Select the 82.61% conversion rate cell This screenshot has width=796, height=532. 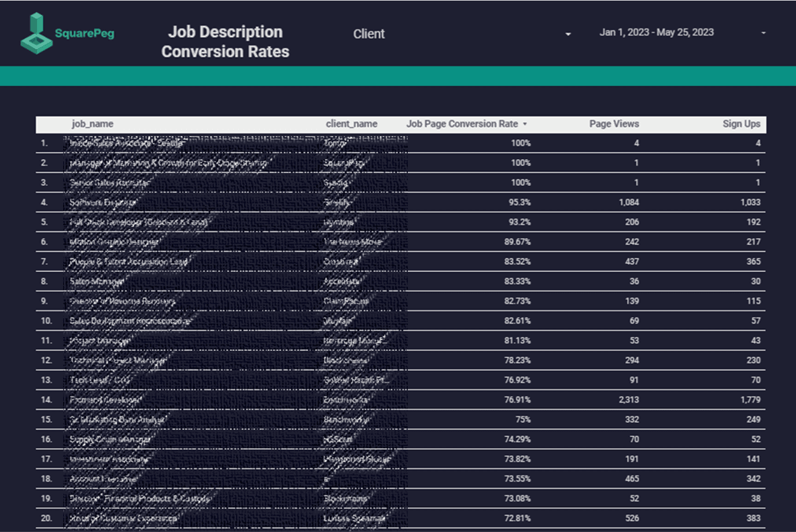click(517, 320)
